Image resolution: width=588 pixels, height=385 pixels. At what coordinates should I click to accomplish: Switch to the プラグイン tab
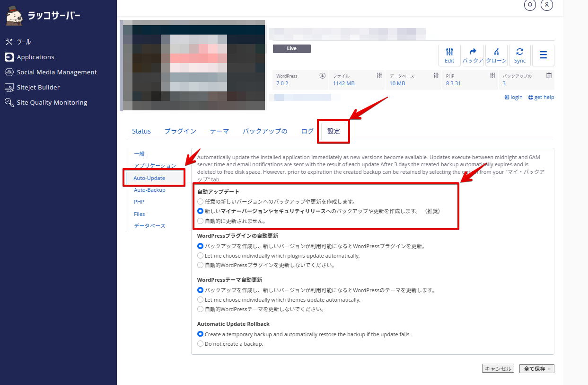click(180, 131)
